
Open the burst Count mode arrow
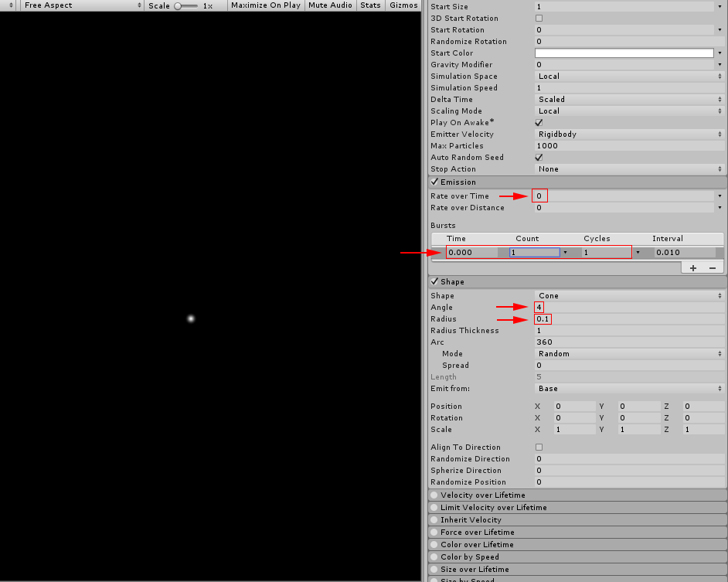(565, 252)
